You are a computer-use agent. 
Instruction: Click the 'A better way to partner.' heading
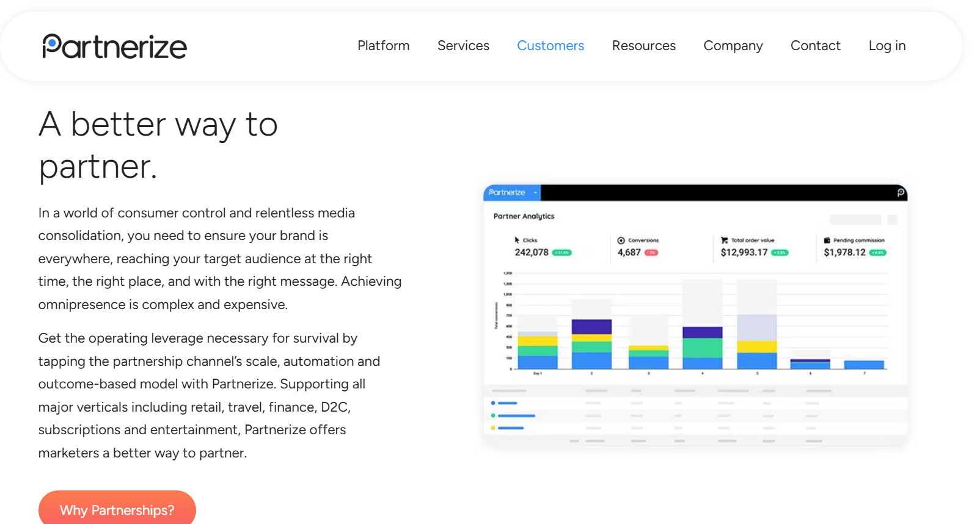[x=158, y=145]
